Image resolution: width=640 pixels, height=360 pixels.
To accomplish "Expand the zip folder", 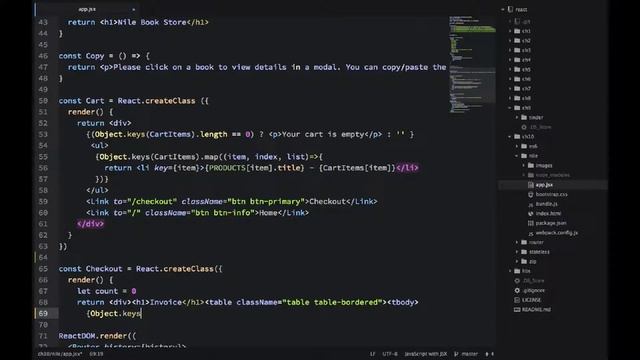I will [517, 261].
